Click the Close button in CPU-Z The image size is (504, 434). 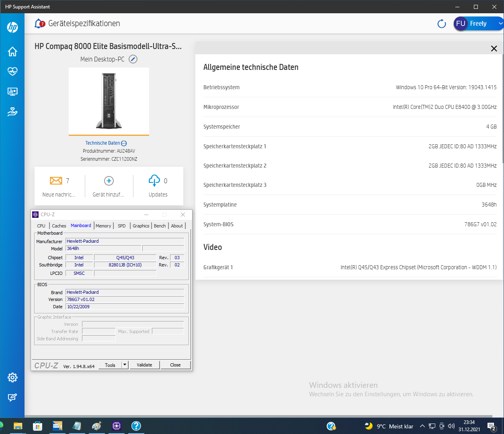(x=176, y=365)
